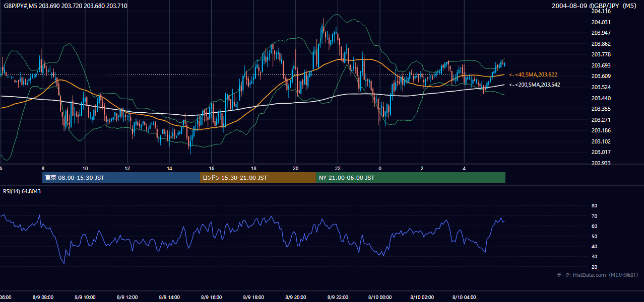Image resolution: width=644 pixels, height=302 pixels.
Task: Click the 8/9 18:00 bottom time label
Action: (x=253, y=297)
